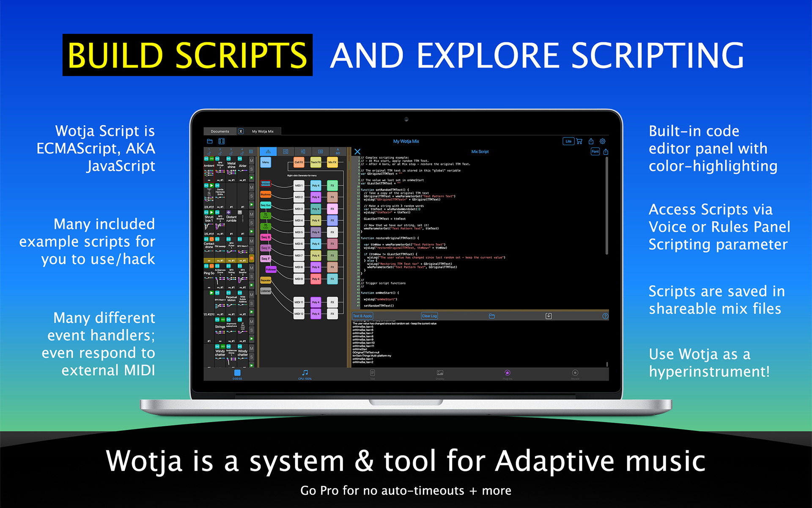Stop playback with blue square button
The height and width of the screenshot is (508, 812).
[237, 373]
